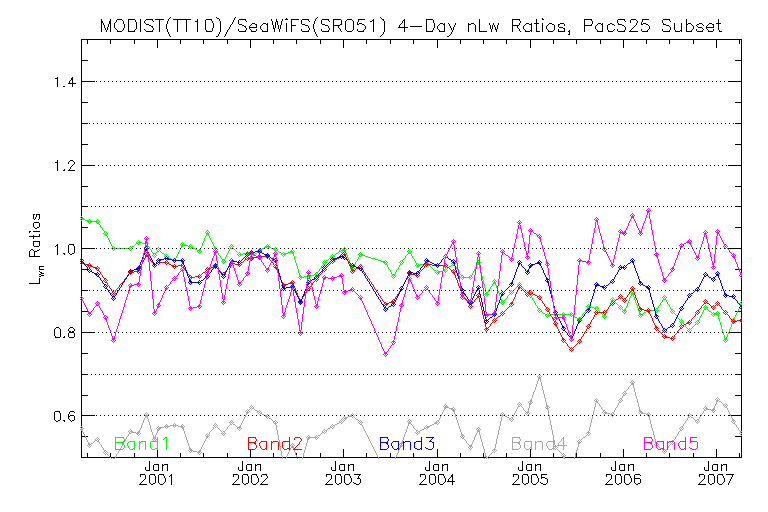
Task: Click the lowest red Band2 marker in mid-2005
Action: (x=571, y=349)
